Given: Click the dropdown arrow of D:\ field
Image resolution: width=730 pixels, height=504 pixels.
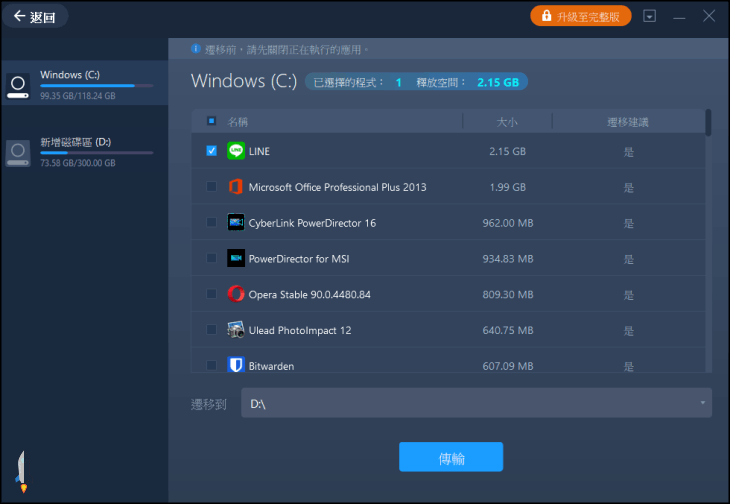Looking at the screenshot, I should (x=703, y=403).
